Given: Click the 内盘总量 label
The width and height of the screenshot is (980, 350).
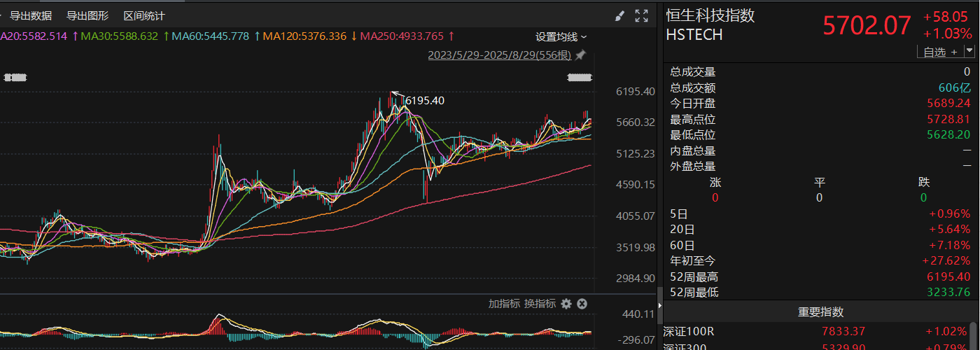Looking at the screenshot, I should coord(693,151).
